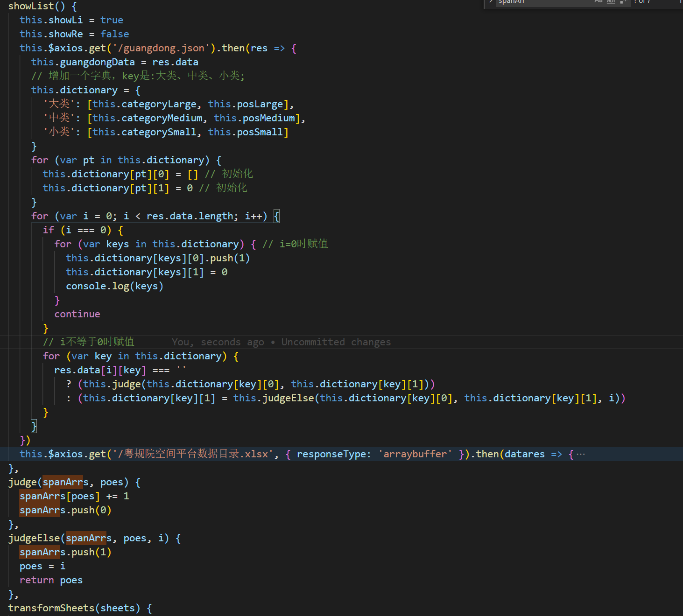Click the 'this.judgeElse(' call
This screenshot has width=683, height=616.
(276, 398)
